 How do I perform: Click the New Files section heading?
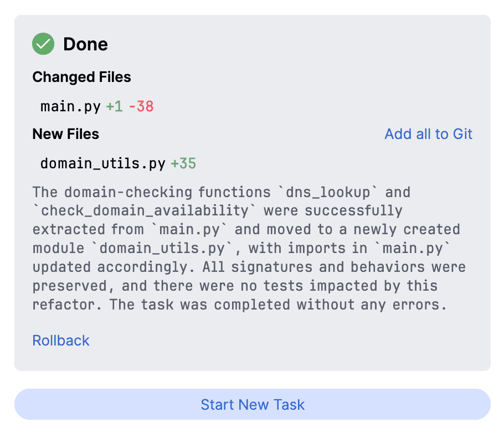coord(65,134)
